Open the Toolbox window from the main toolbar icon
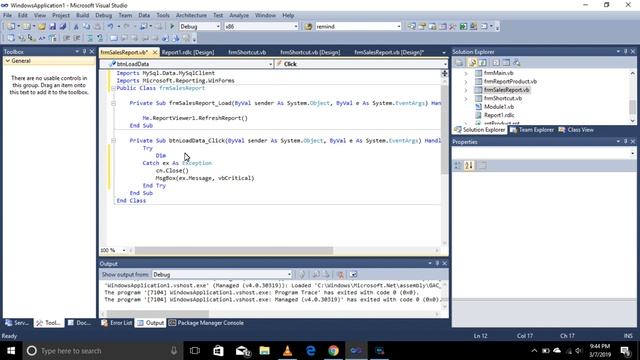This screenshot has width=640, height=360. pos(453,27)
